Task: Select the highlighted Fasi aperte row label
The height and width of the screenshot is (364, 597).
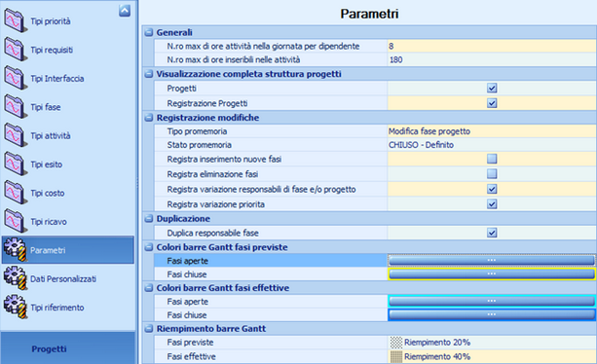Action: click(x=187, y=261)
